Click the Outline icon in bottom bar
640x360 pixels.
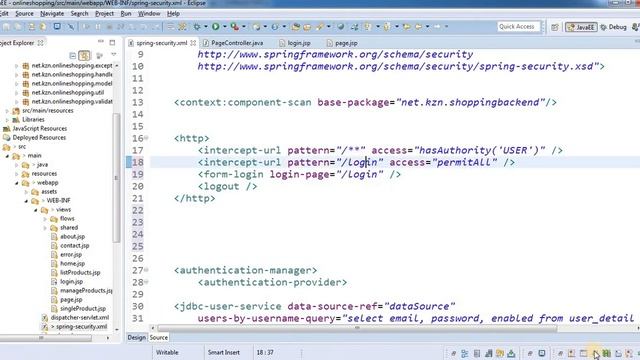464,353
